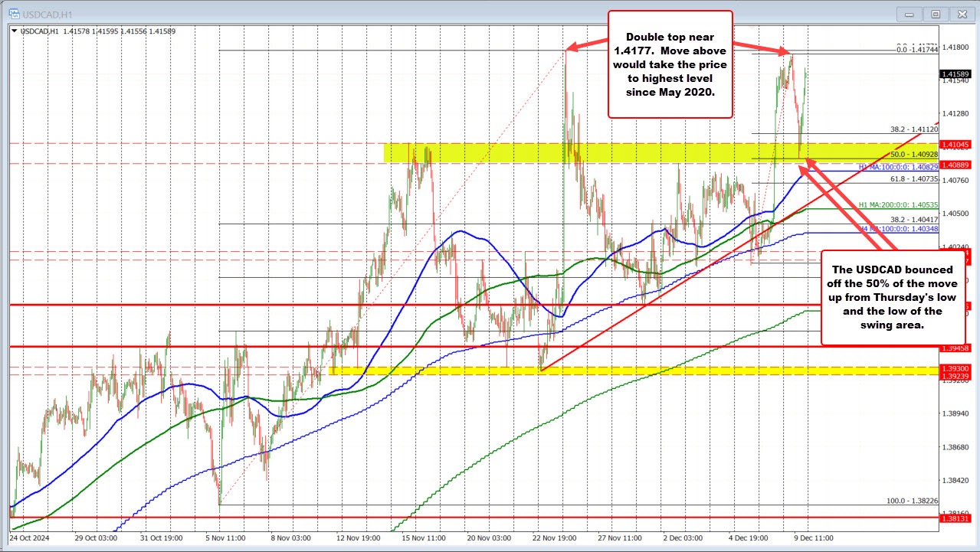The image size is (980, 552).
Task: Select the Fibonacci label 50.0 - 1.40928
Action: click(x=913, y=155)
